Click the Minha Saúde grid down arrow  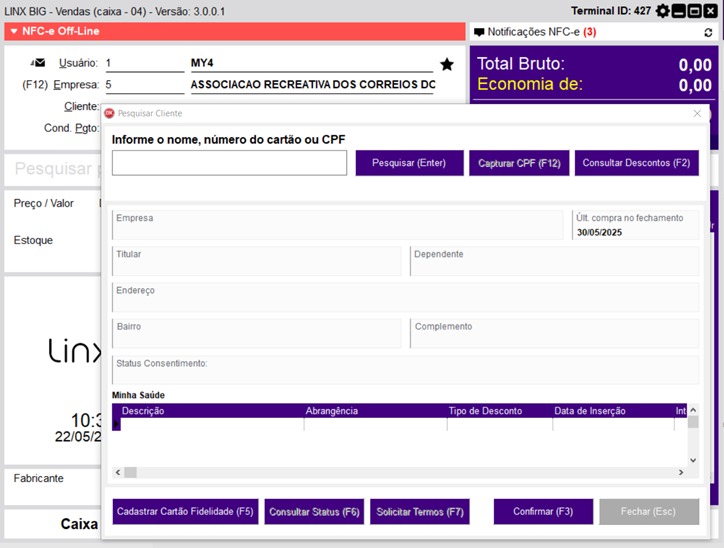[x=693, y=460]
